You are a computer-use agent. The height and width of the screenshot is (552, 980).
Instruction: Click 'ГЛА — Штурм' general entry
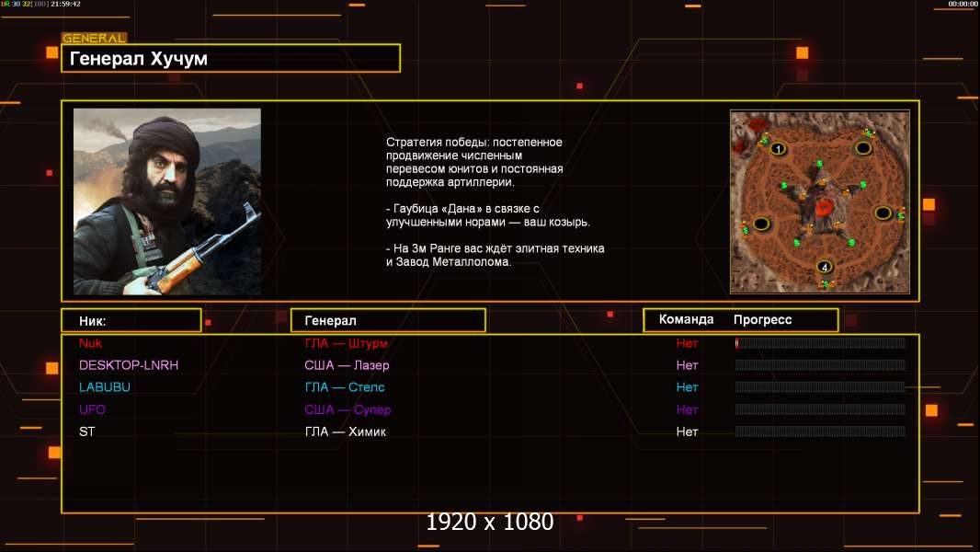346,343
